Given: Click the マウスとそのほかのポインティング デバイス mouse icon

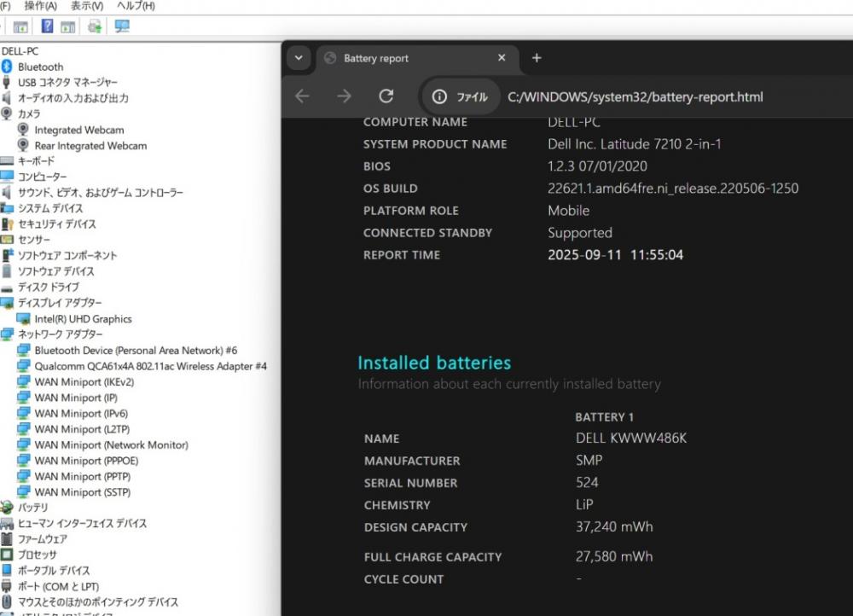Looking at the screenshot, I should [7, 601].
